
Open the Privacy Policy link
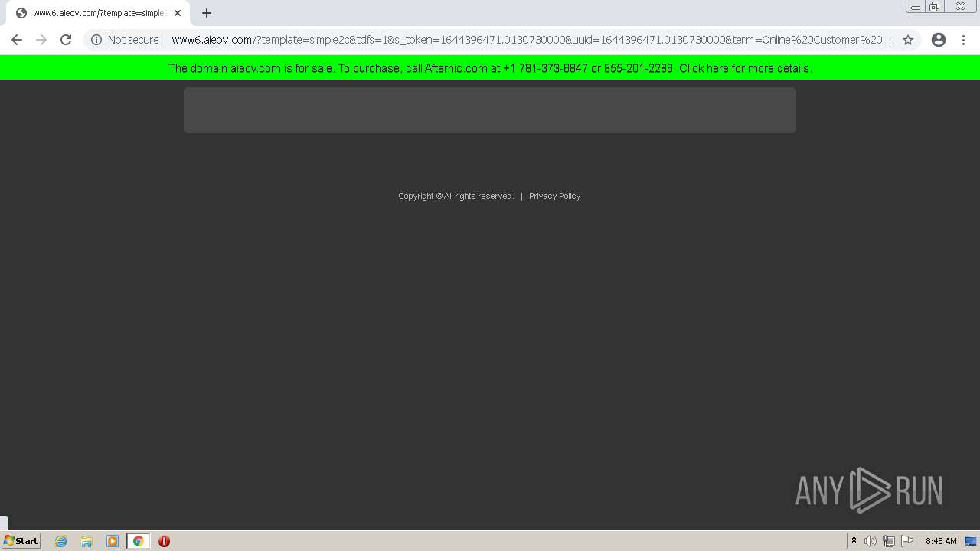click(554, 196)
